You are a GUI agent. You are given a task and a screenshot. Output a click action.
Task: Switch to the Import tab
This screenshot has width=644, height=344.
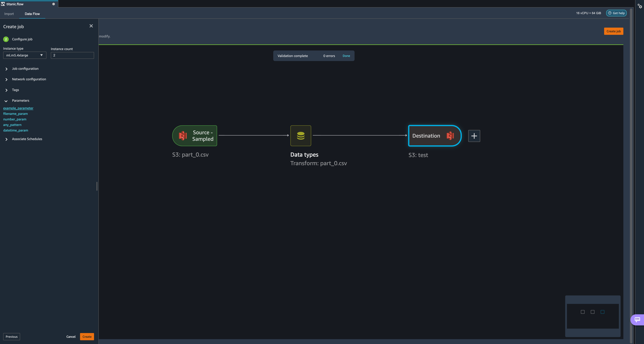9,14
